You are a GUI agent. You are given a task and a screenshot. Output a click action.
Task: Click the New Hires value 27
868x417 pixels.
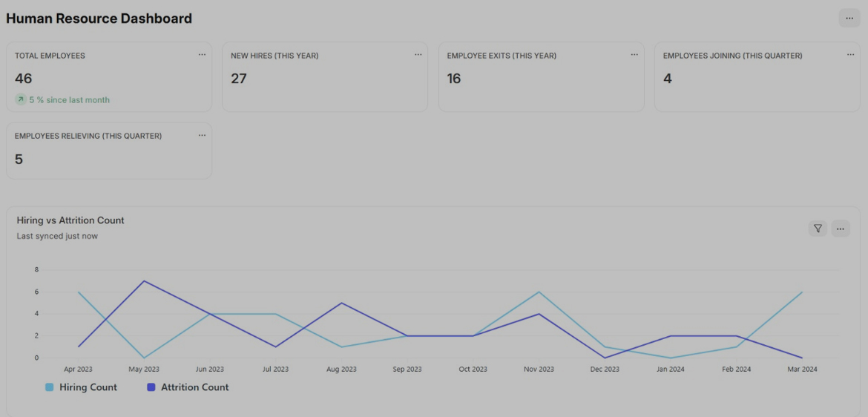coord(239,79)
